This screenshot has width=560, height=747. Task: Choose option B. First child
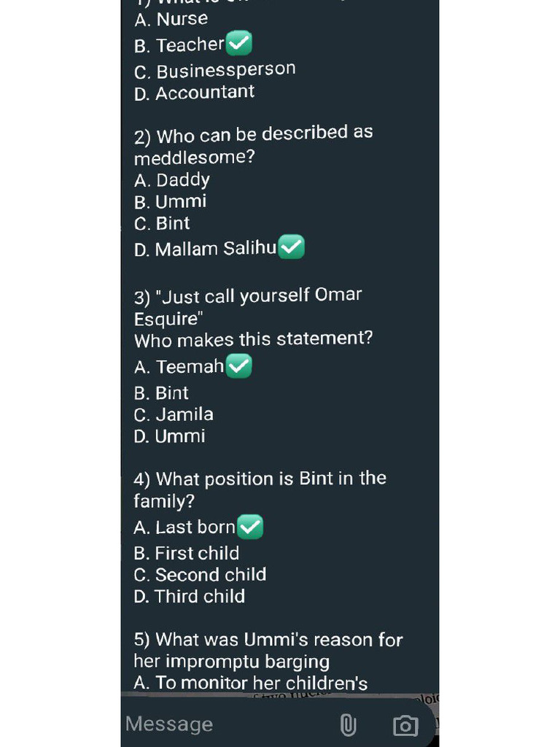187,553
